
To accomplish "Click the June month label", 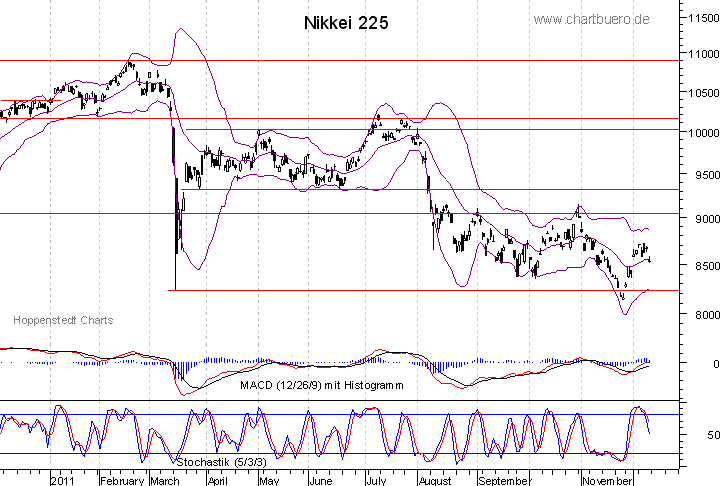I will tap(320, 480).
